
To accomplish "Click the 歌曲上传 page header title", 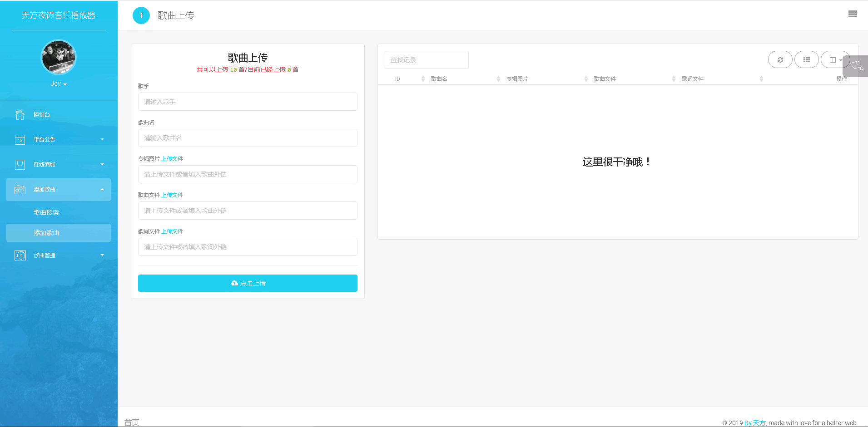I will [176, 15].
